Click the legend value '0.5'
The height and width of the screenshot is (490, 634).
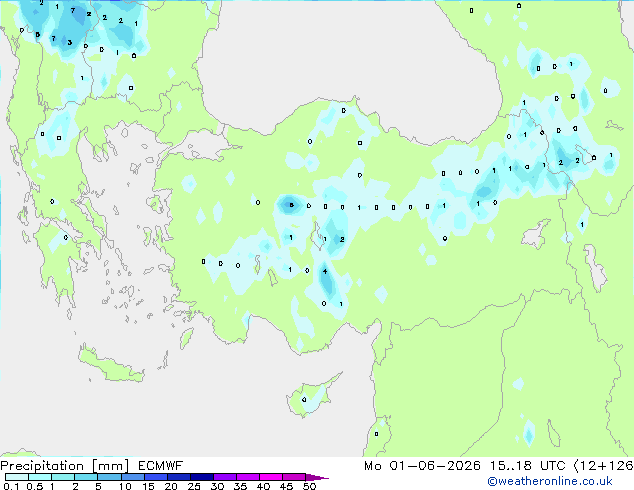pos(35,486)
